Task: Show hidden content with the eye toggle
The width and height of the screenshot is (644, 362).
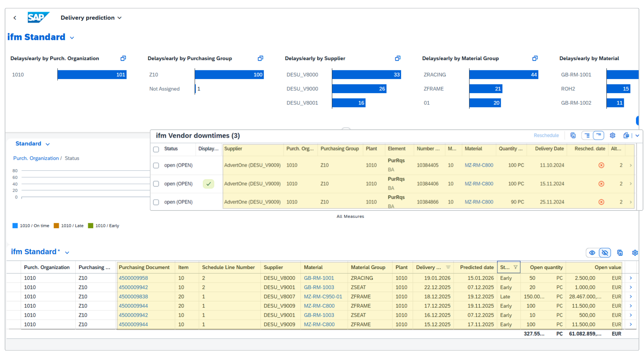Action: pyautogui.click(x=592, y=253)
